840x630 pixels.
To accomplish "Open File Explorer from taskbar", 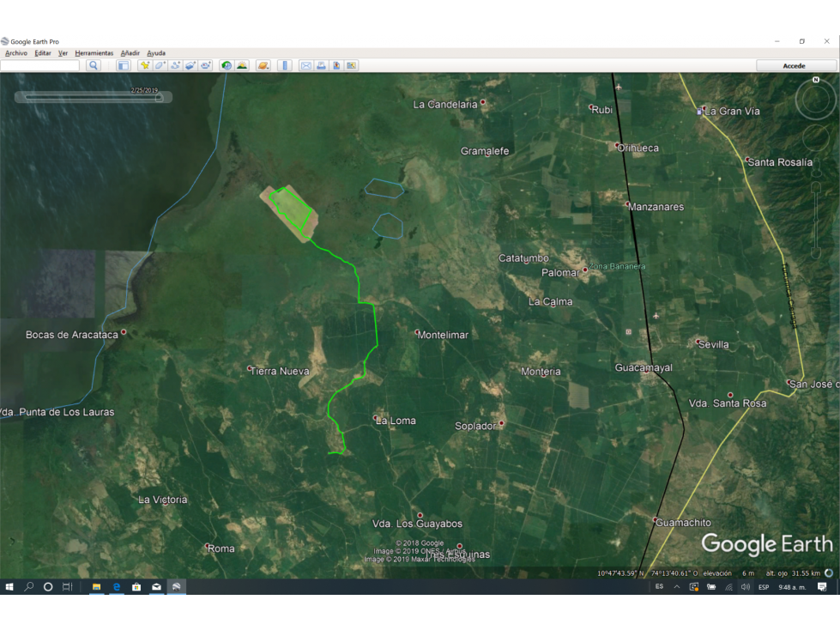I will coord(96,586).
